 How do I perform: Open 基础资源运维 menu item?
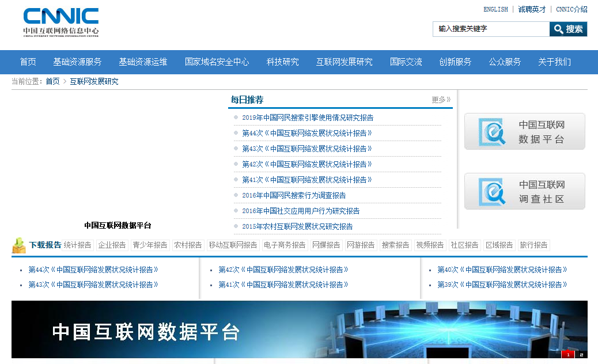coord(143,62)
